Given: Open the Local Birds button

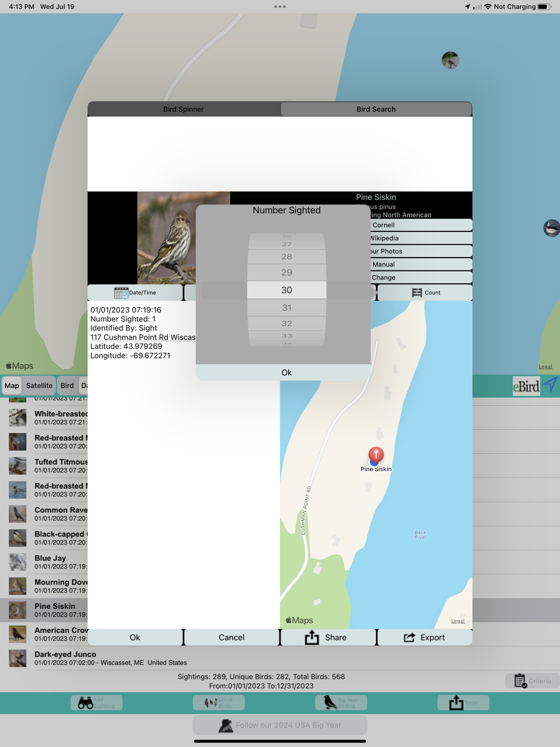Looking at the screenshot, I should point(218,703).
